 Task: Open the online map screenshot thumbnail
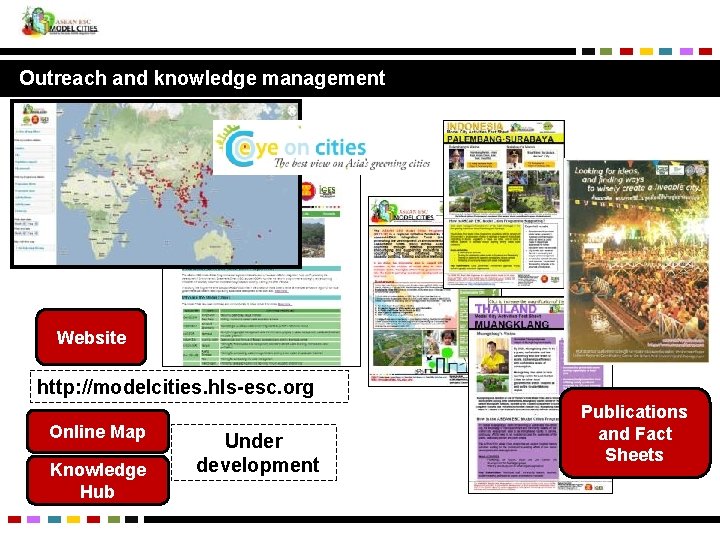[156, 184]
